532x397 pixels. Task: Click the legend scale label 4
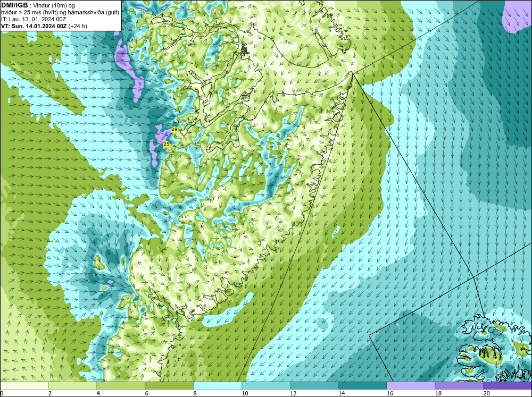click(x=98, y=393)
